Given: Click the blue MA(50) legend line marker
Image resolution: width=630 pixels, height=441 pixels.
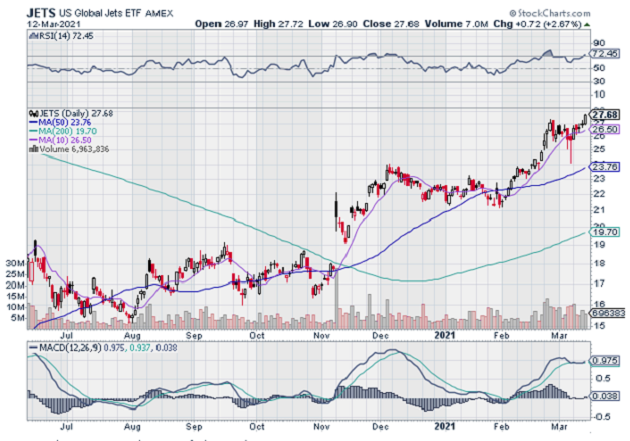Looking at the screenshot, I should pos(33,122).
